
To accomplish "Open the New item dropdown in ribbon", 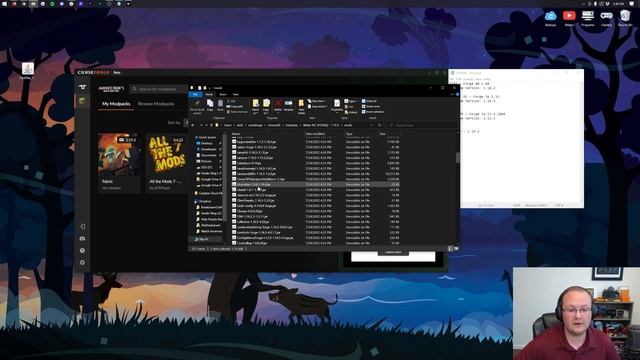I will pyautogui.click(x=317, y=101).
